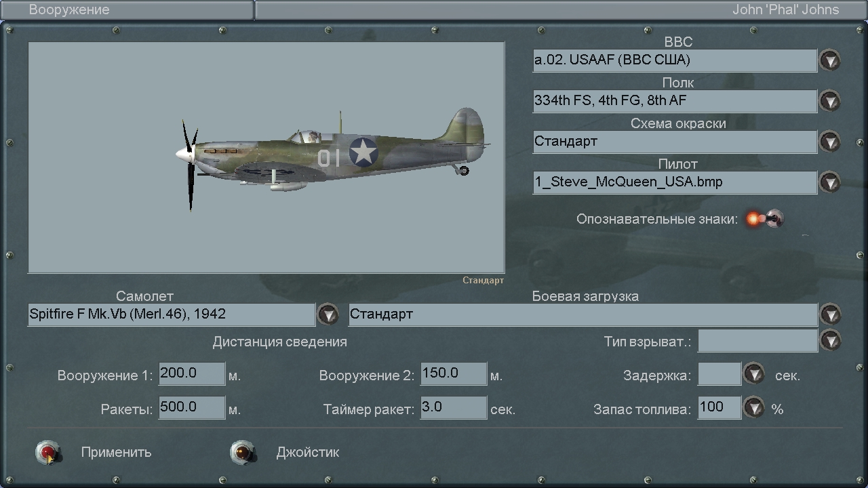Click the Задержка seconds field

click(719, 373)
